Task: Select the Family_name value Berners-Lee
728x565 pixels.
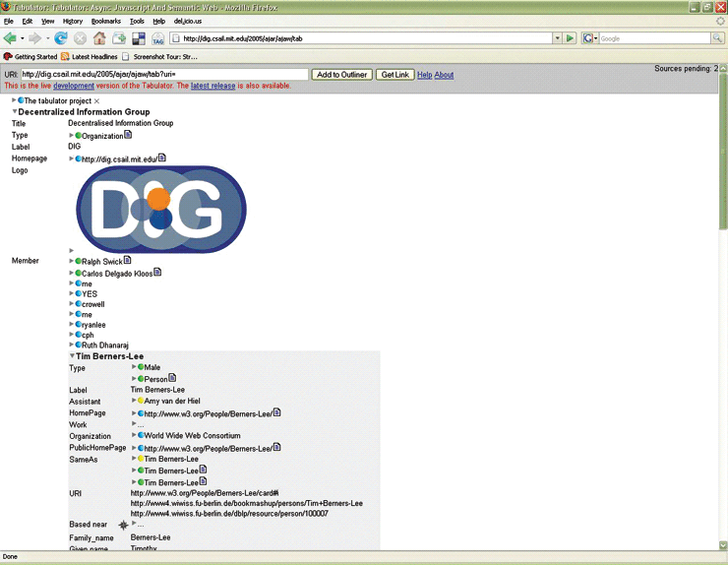Action: pyautogui.click(x=151, y=537)
